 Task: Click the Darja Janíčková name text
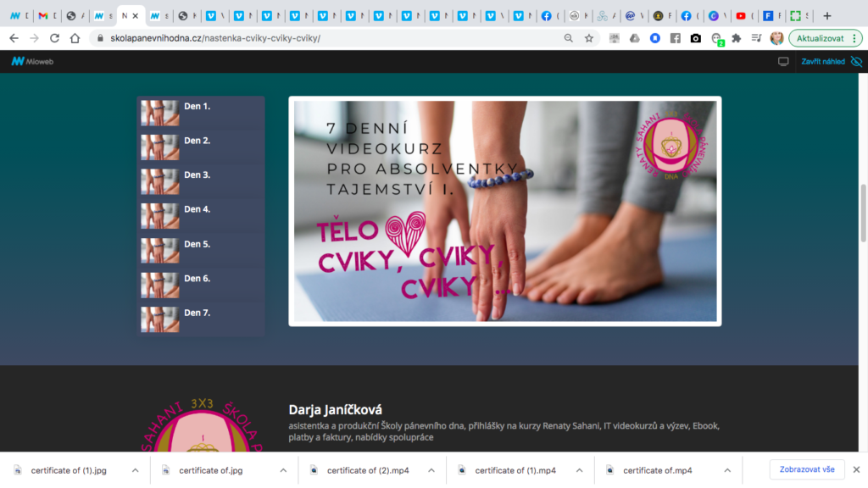click(x=335, y=409)
